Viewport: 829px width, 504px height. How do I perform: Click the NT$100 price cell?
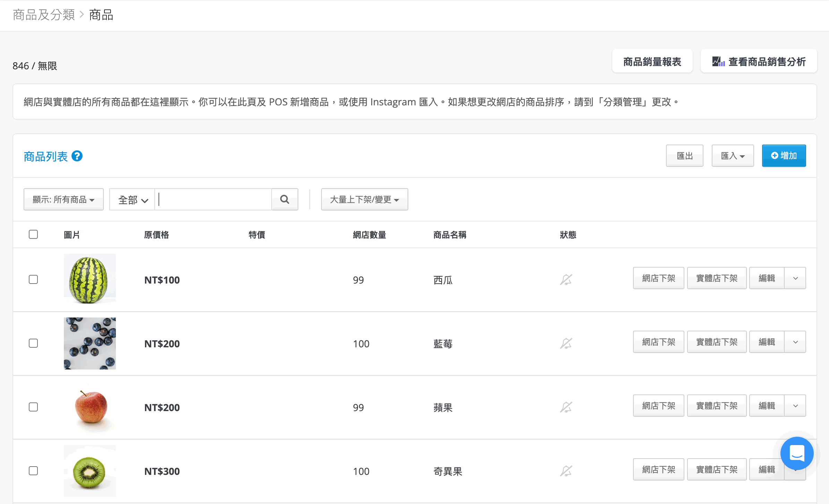click(x=162, y=280)
